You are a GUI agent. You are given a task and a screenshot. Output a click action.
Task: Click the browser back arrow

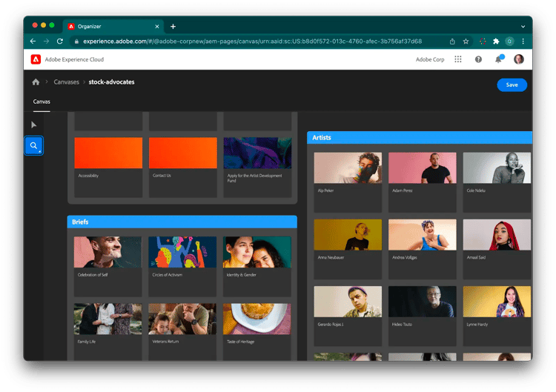click(33, 41)
